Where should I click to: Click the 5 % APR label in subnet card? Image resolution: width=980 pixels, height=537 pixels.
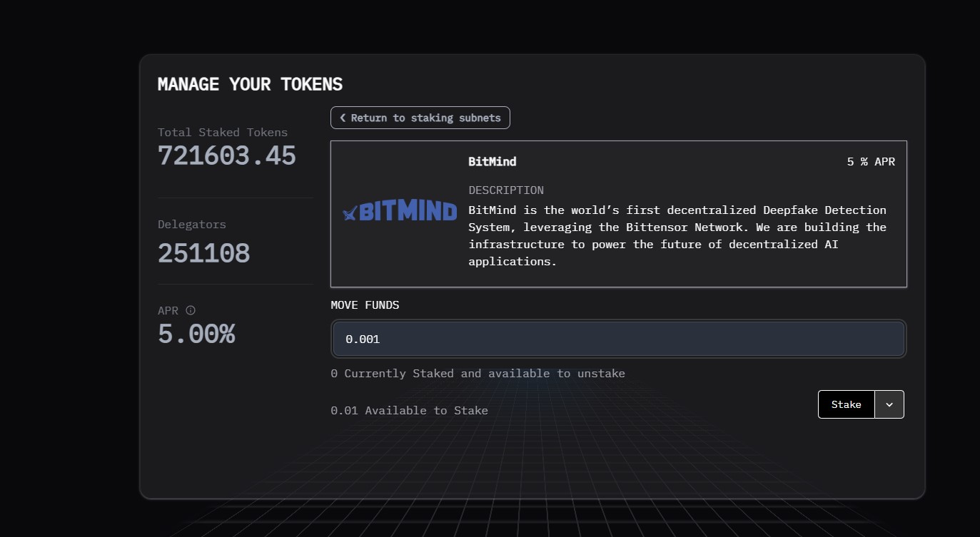click(870, 162)
